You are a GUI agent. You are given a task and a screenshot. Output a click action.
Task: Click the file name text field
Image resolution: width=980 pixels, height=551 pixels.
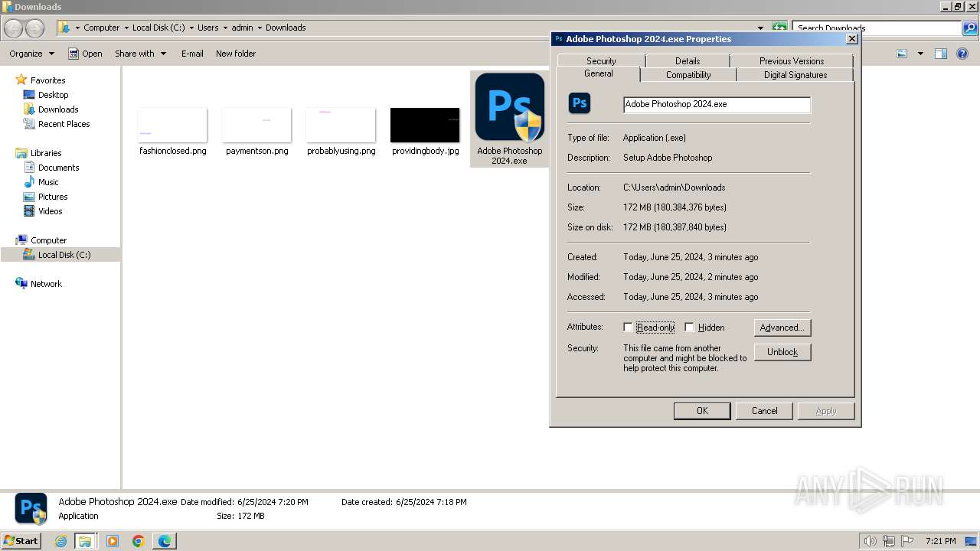717,104
